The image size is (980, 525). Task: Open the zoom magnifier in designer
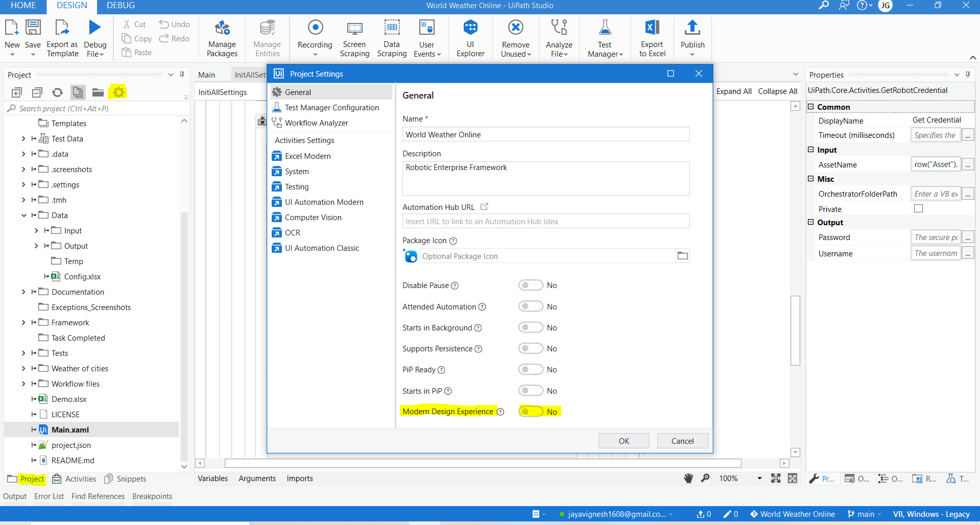coord(705,478)
